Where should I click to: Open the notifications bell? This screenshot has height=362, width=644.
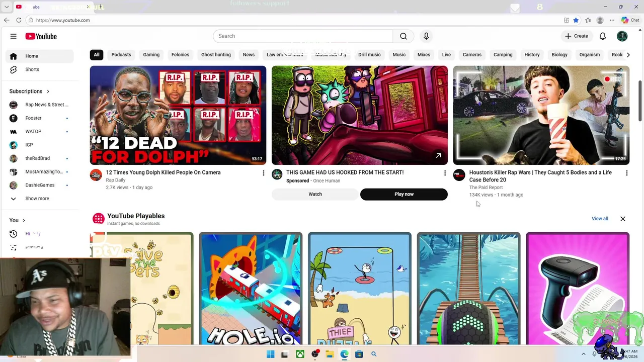tap(603, 36)
